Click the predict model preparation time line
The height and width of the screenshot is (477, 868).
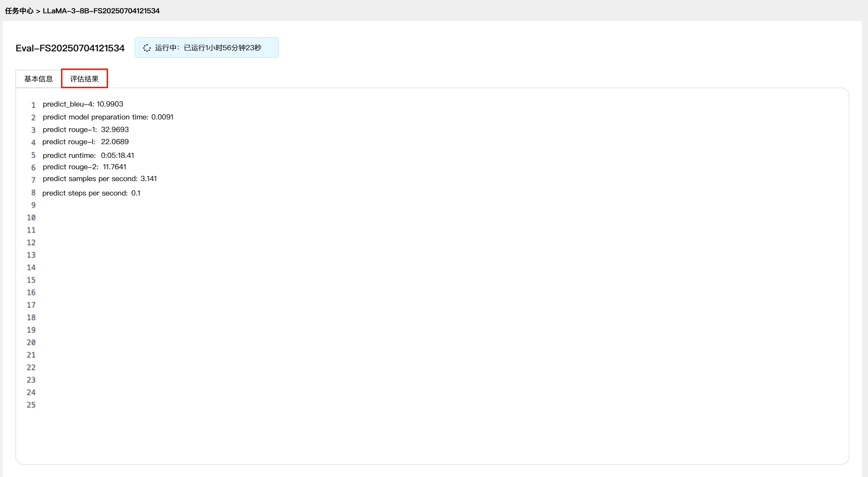[108, 117]
